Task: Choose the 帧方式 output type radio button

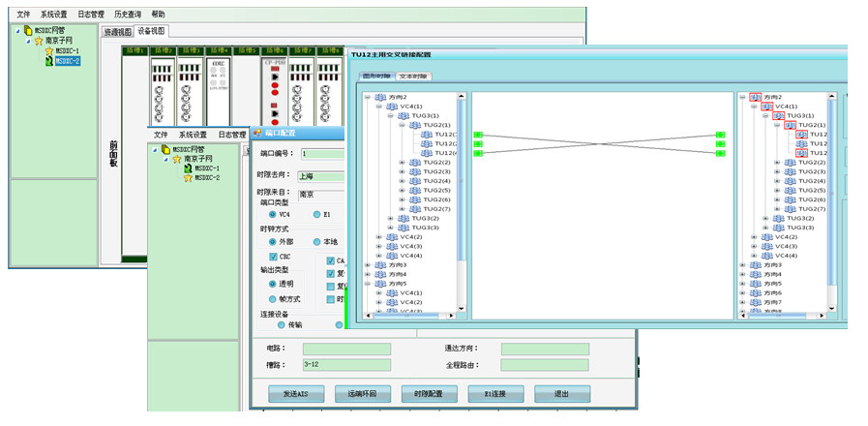Action: [273, 299]
